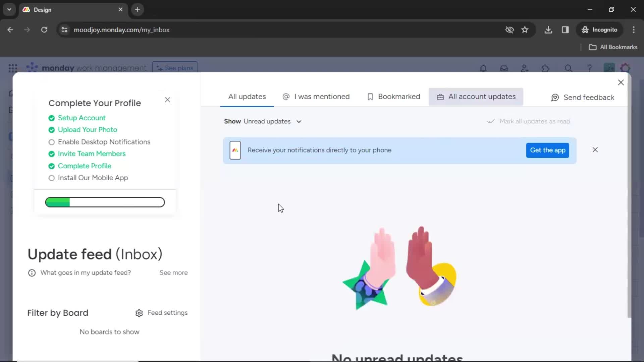Open the bookmark icon in top bar
The image size is (644, 362).
(525, 29)
